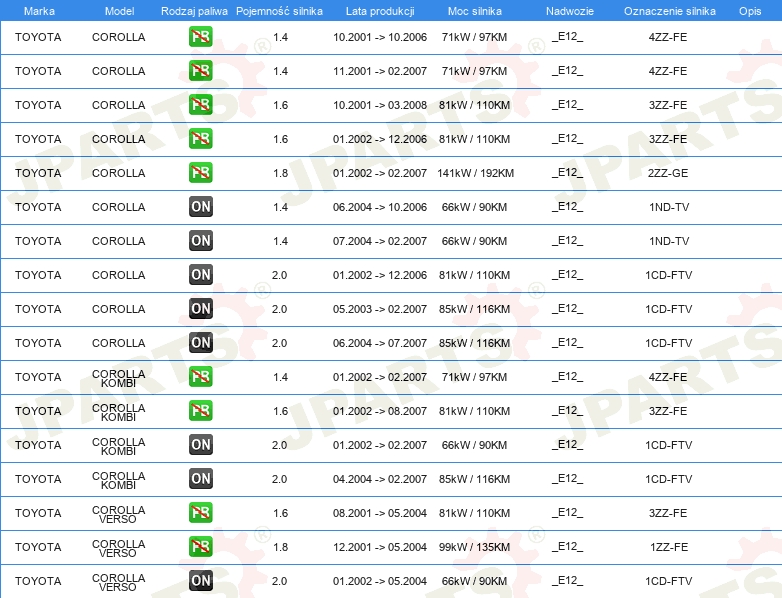
Task: Click the date range 04.2004 -> 02.2007
Action: tap(380, 479)
